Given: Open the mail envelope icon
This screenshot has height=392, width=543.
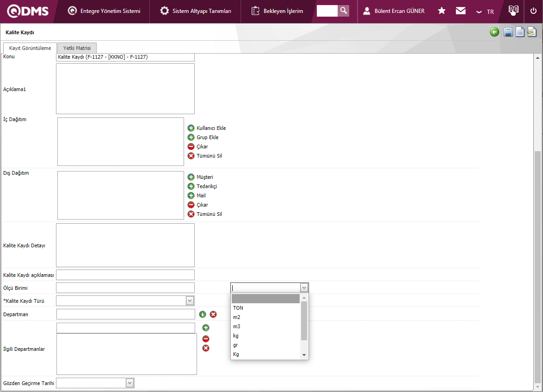Looking at the screenshot, I should pyautogui.click(x=460, y=11).
